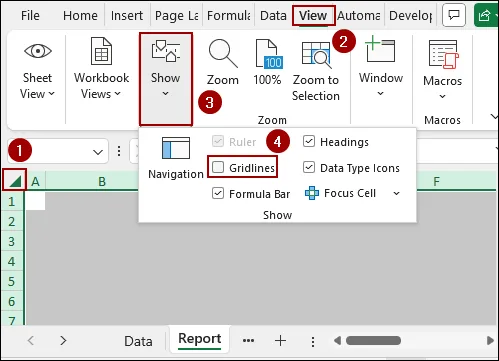The image size is (499, 361).
Task: Click horizontal scroll left arrow
Action: tap(337, 341)
